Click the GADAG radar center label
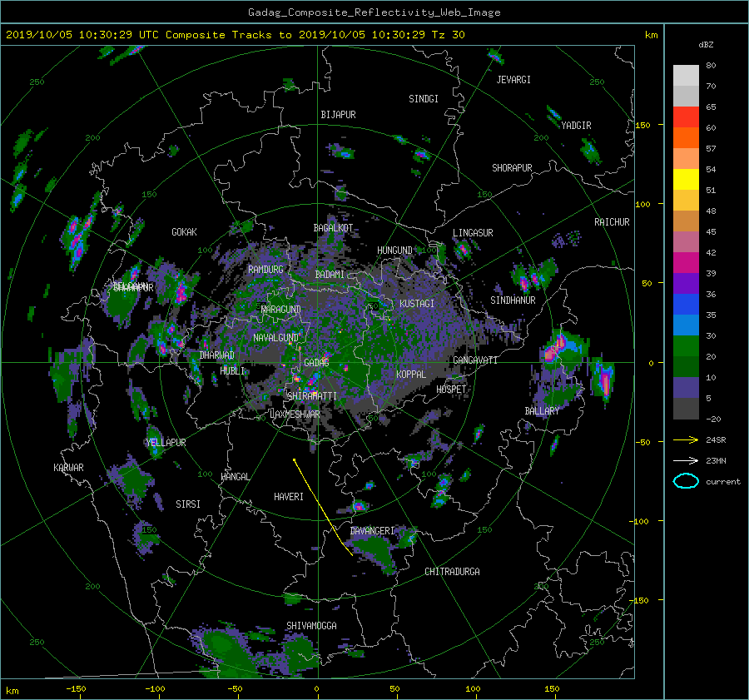Image resolution: width=749 pixels, height=700 pixels. [x=316, y=363]
